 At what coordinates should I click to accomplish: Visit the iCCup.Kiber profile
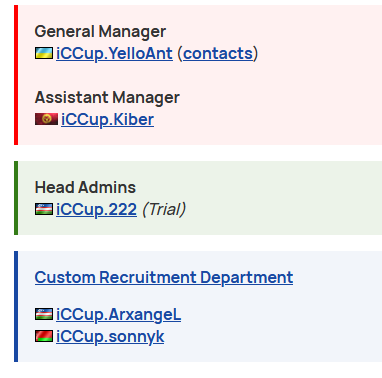tap(107, 119)
